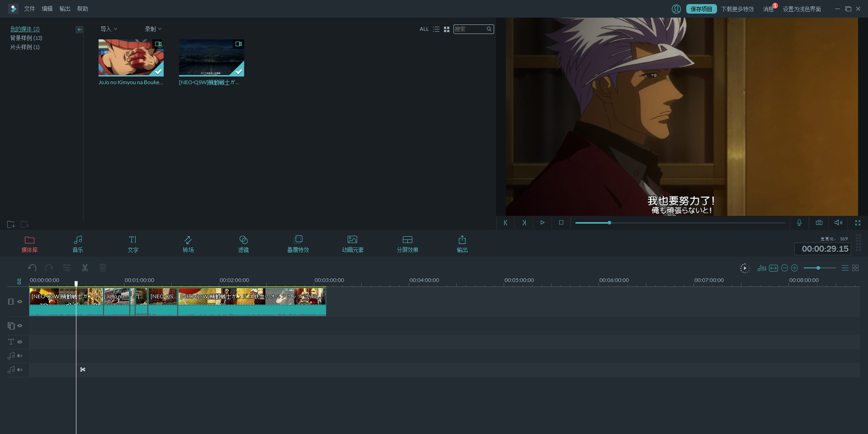
Task: Open the 编辑 menu
Action: tap(47, 9)
